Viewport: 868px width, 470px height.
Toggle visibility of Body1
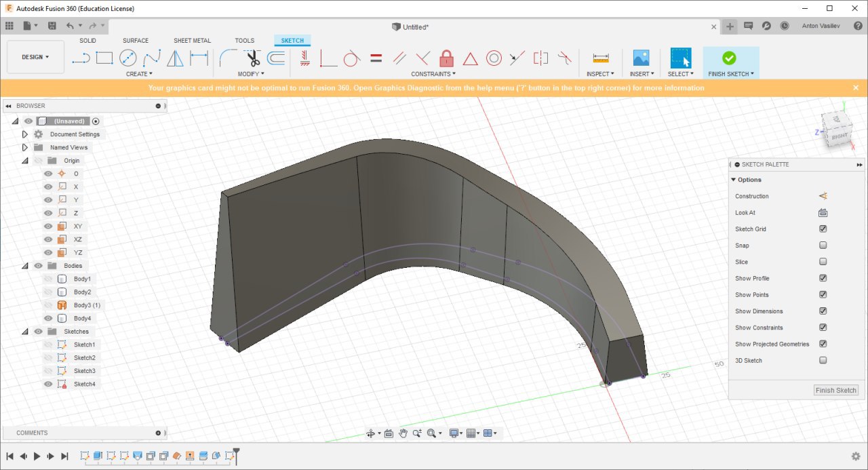tap(48, 279)
